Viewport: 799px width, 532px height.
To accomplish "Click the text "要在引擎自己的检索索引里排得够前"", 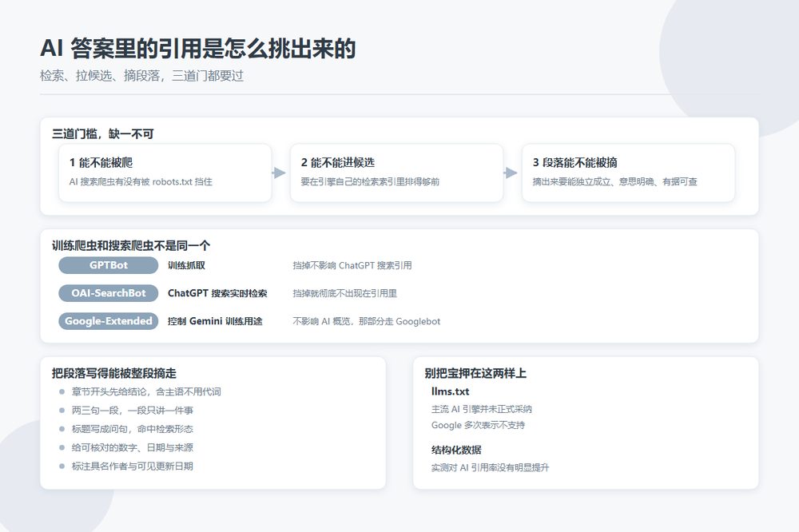I will pyautogui.click(x=370, y=181).
